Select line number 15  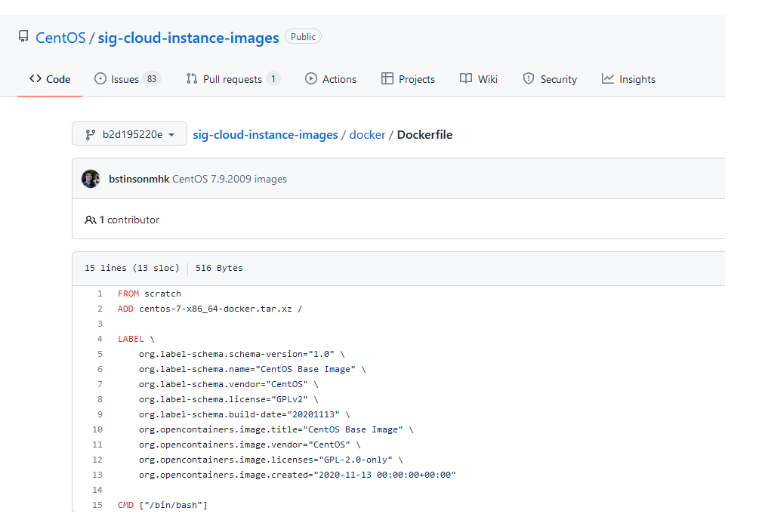97,505
